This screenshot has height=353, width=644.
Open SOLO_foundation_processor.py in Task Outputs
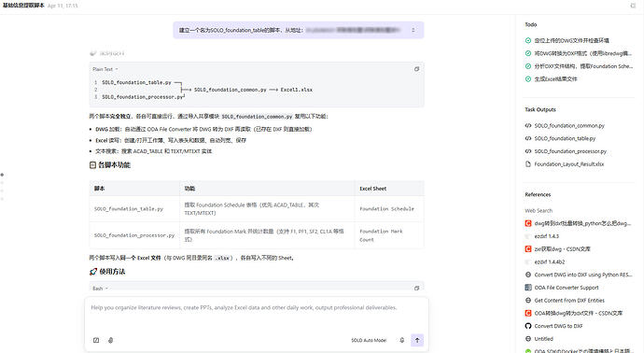[x=570, y=151]
